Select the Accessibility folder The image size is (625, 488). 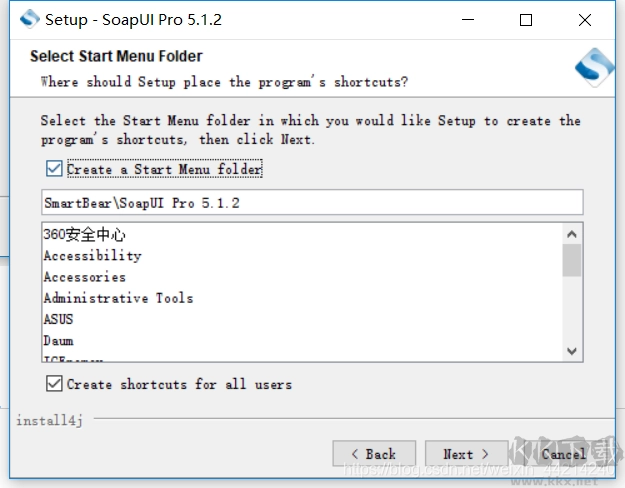coord(92,256)
